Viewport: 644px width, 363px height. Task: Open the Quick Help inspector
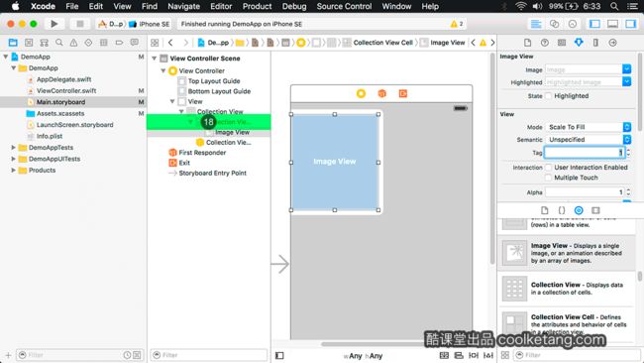pyautogui.click(x=545, y=43)
